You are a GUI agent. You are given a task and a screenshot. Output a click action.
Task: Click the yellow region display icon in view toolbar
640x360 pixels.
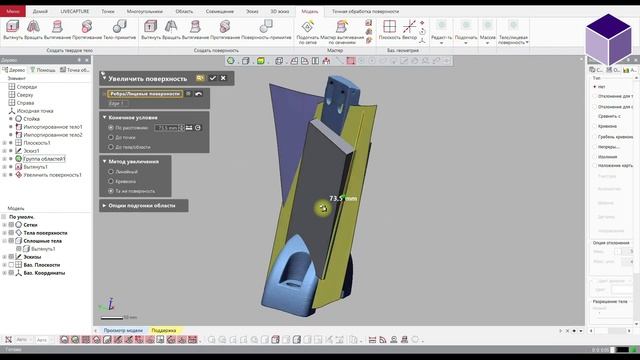coord(260,61)
